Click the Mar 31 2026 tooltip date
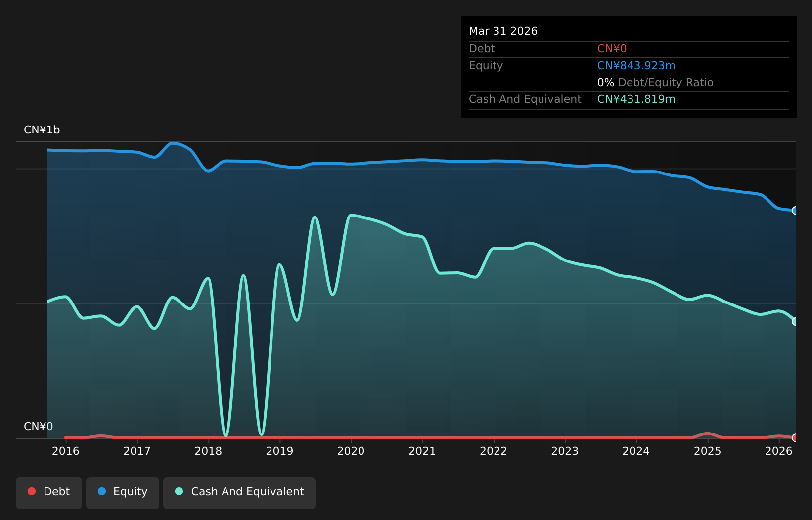Image resolution: width=812 pixels, height=520 pixels. coord(503,31)
